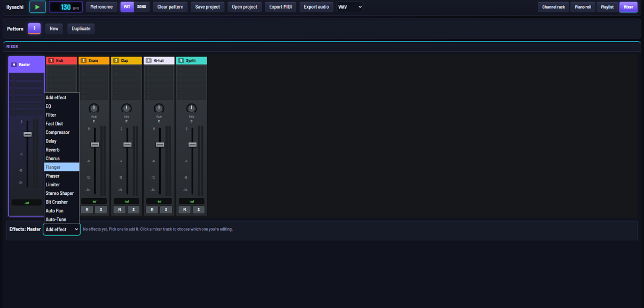
Task: Select the Hi-hat mixer track header
Action: click(159, 61)
